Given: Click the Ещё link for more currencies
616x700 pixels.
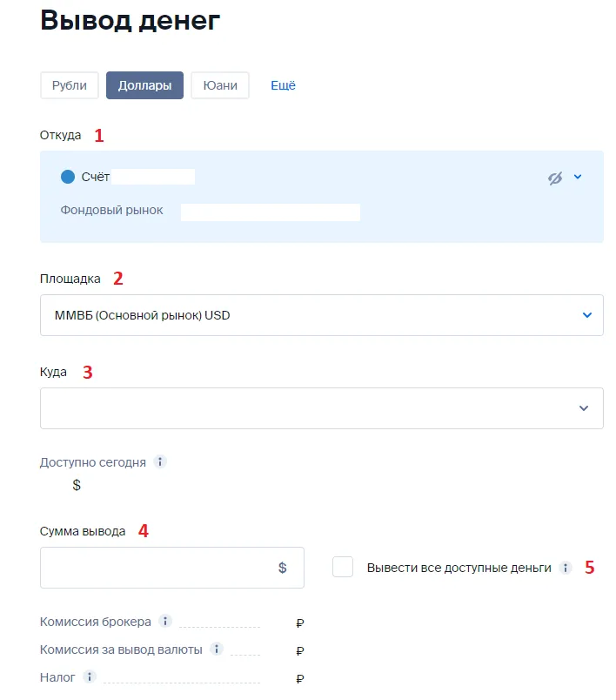Looking at the screenshot, I should pyautogui.click(x=284, y=85).
